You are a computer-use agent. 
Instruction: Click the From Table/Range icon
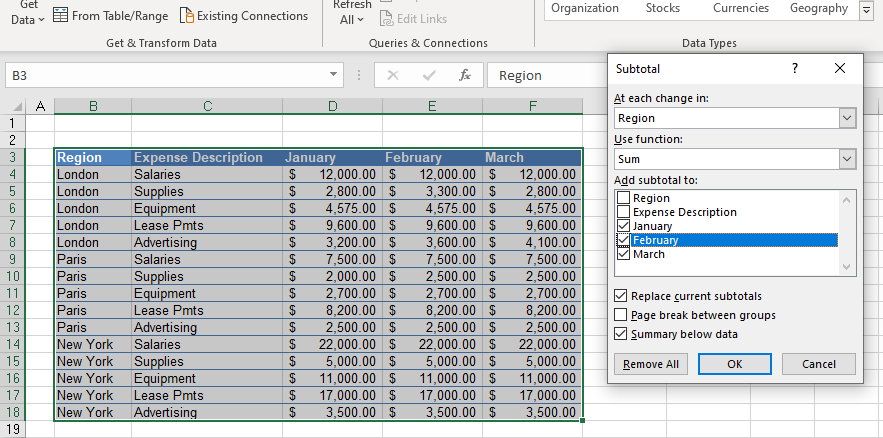pos(60,16)
